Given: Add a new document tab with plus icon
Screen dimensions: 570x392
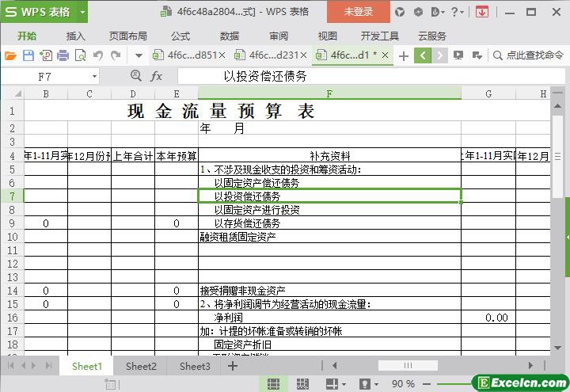Looking at the screenshot, I should tap(404, 56).
